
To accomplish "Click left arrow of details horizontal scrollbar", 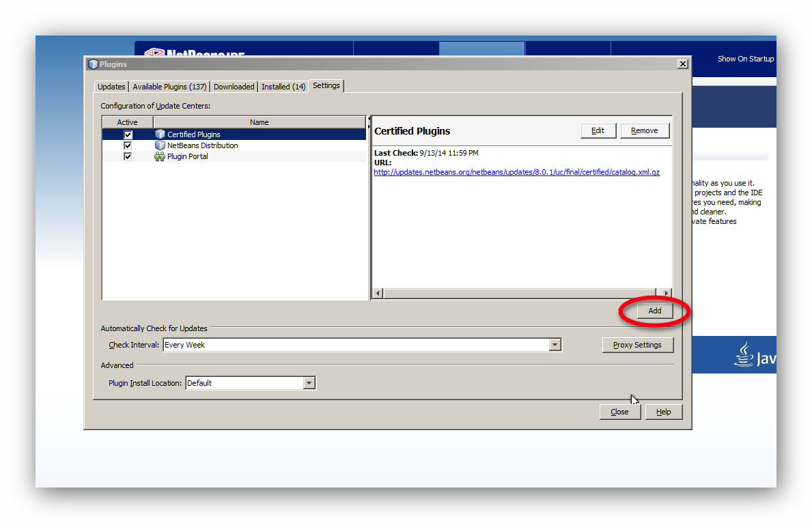I will (x=378, y=293).
